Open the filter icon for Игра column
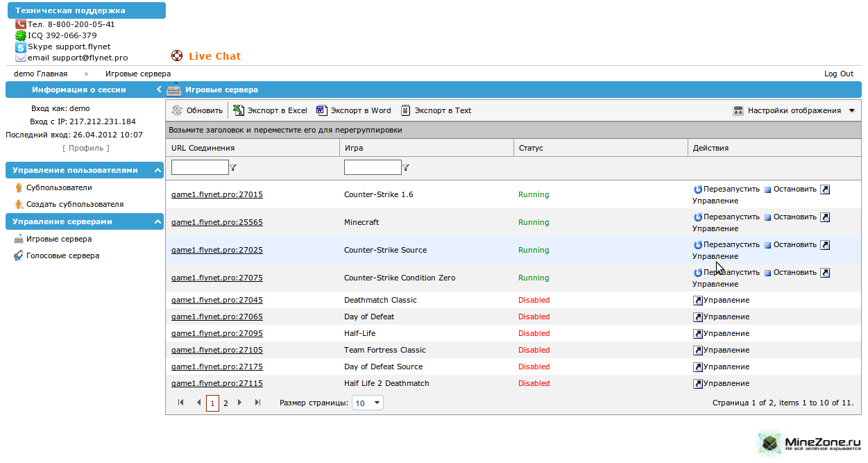The height and width of the screenshot is (463, 868). [x=406, y=167]
